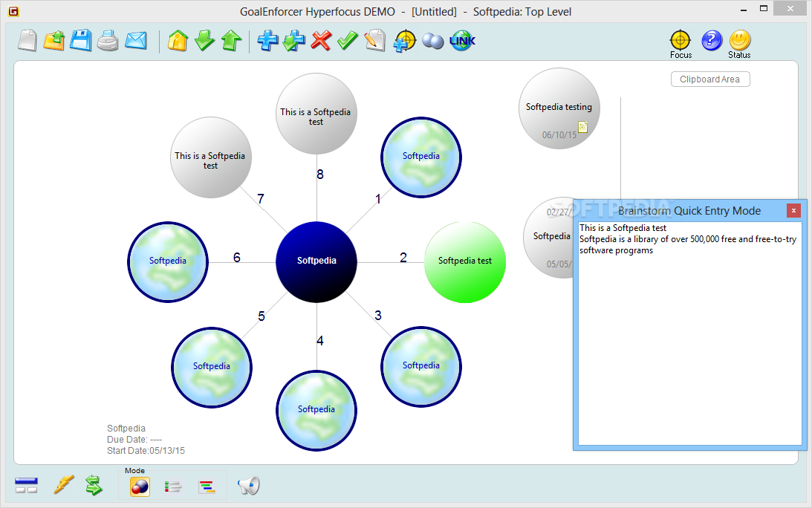The height and width of the screenshot is (508, 812).
Task: Click the Start Date:05/13/15 text
Action: (146, 451)
